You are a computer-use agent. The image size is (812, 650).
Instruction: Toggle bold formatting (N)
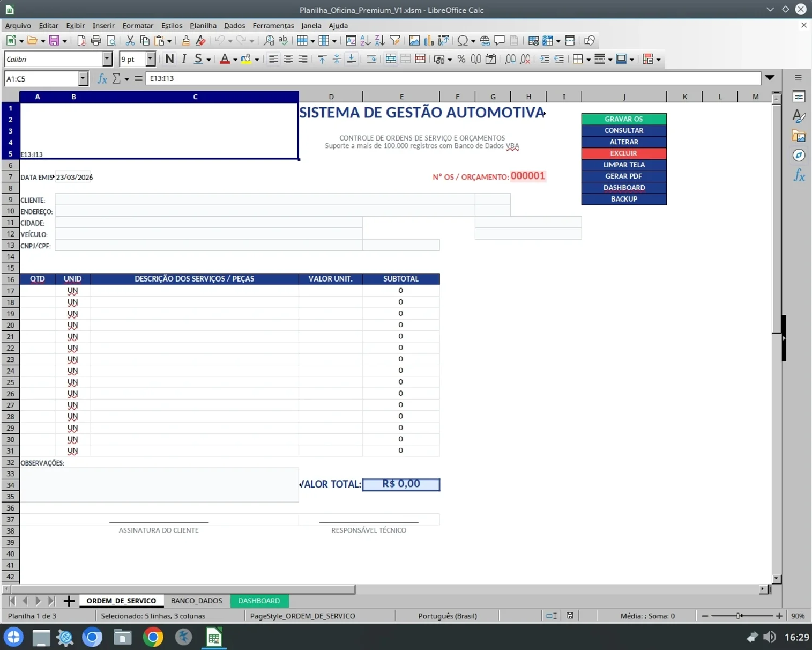pos(169,59)
